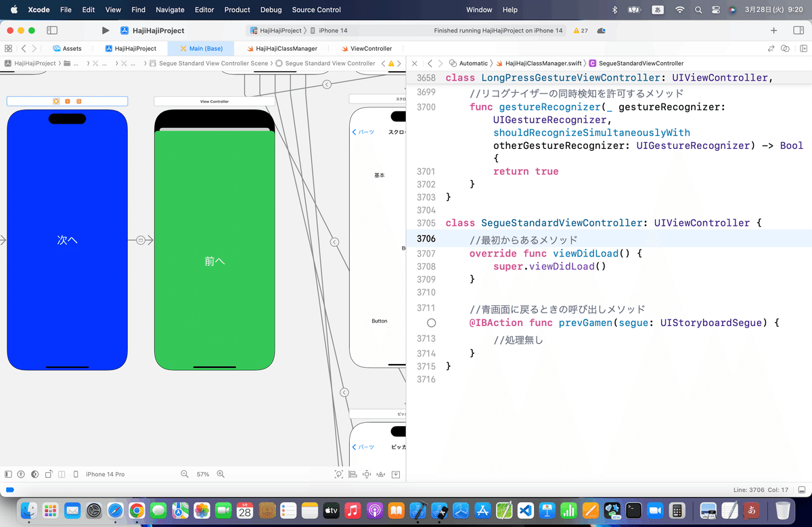The image size is (812, 527).
Task: Swap editor panes with the arrows icon
Action: [x=771, y=49]
